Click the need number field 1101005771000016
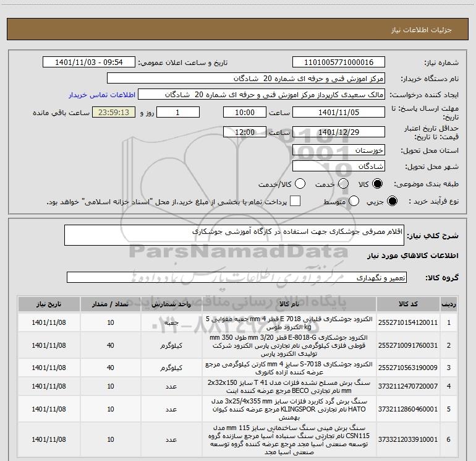476x461 pixels. click(338, 62)
